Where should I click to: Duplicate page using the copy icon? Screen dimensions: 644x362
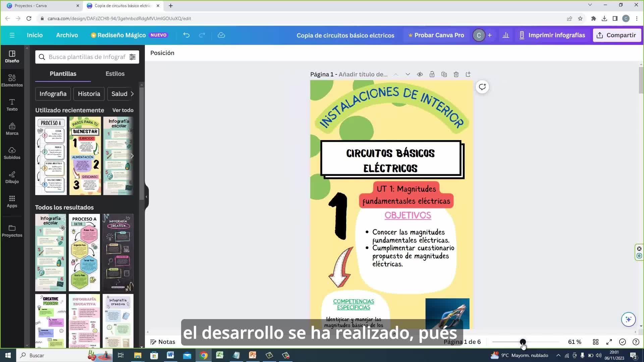444,74
